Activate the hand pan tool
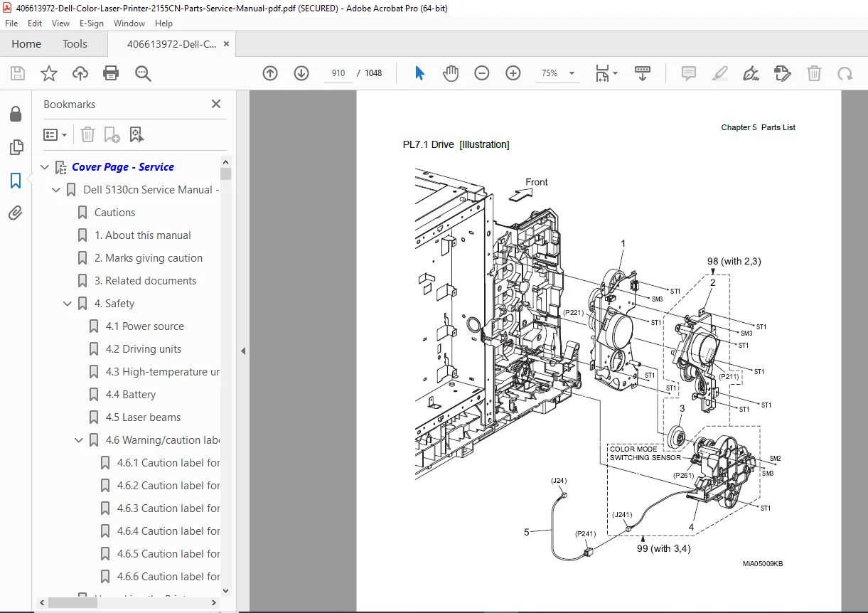This screenshot has height=613, width=868. coord(451,73)
